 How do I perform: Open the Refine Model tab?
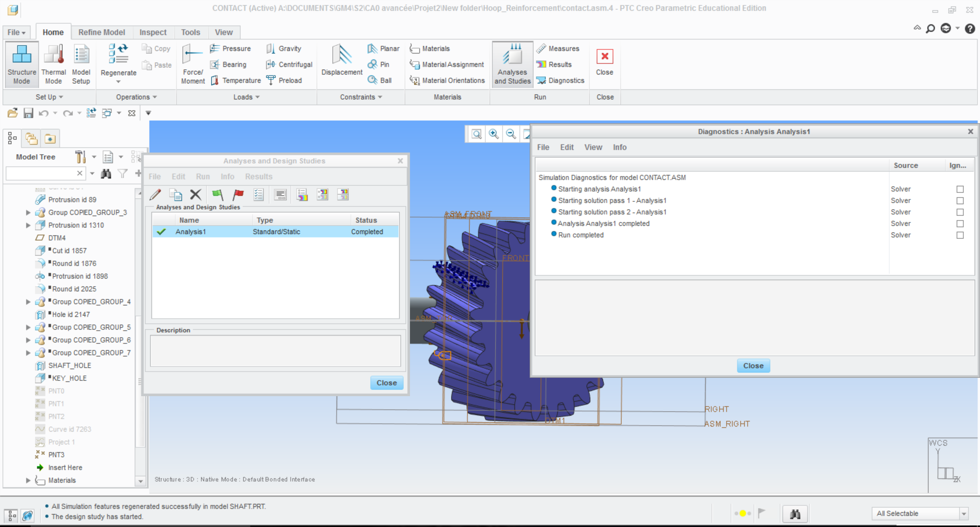pyautogui.click(x=102, y=32)
